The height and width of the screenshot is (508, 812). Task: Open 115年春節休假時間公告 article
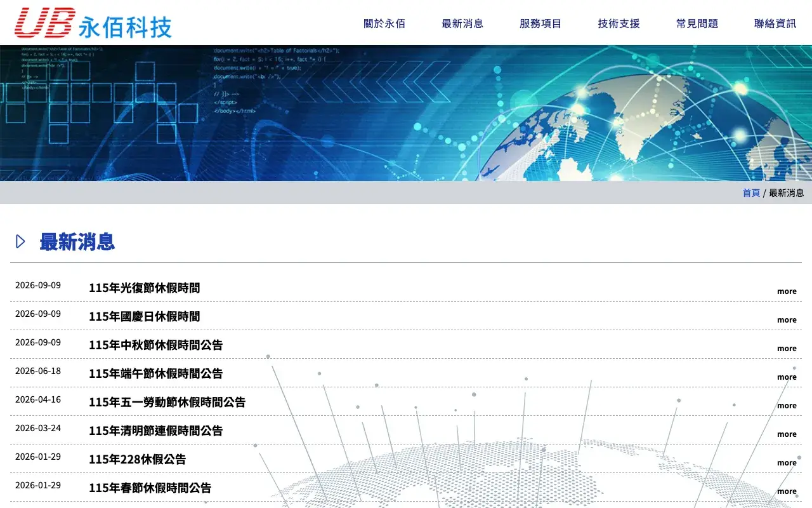150,488
